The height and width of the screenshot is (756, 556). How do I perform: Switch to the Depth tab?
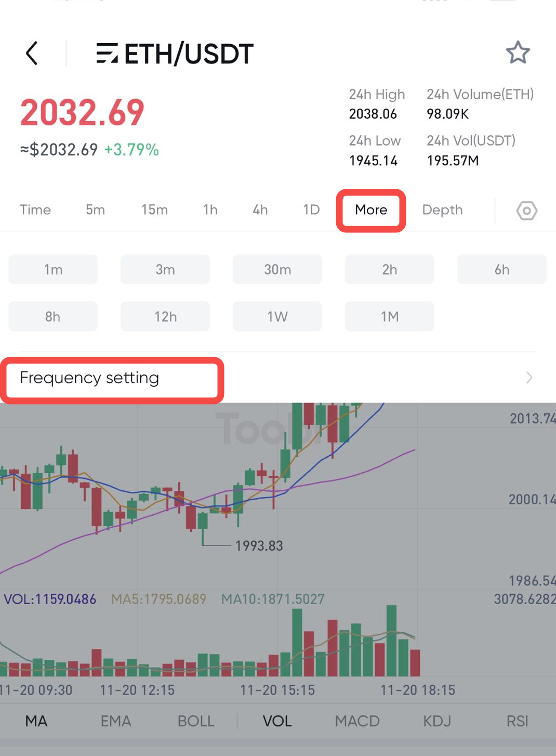coord(442,210)
